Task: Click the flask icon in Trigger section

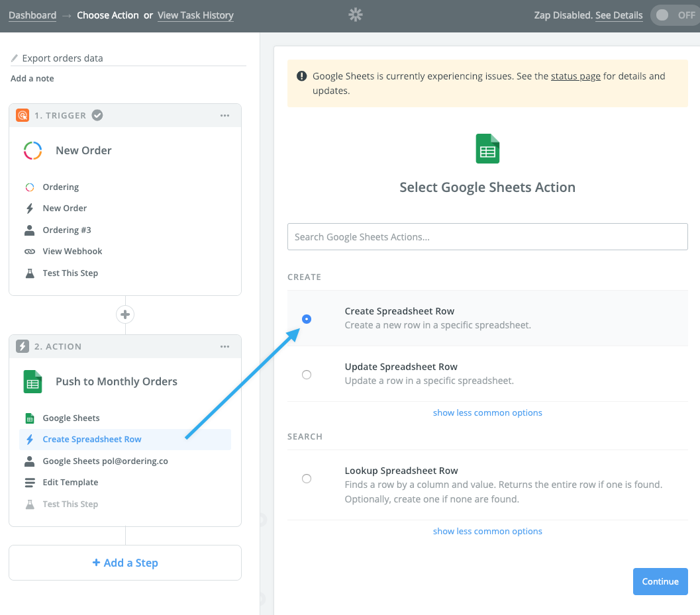Action: [30, 273]
